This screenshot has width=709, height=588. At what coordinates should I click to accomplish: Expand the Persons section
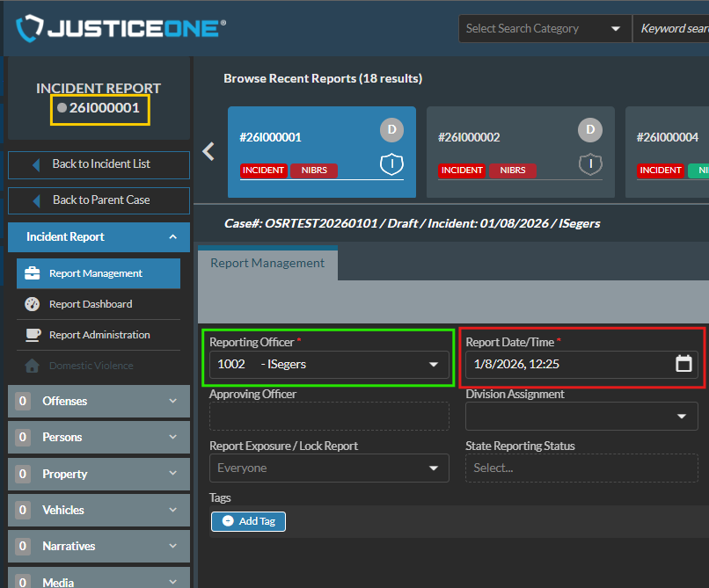coord(99,438)
